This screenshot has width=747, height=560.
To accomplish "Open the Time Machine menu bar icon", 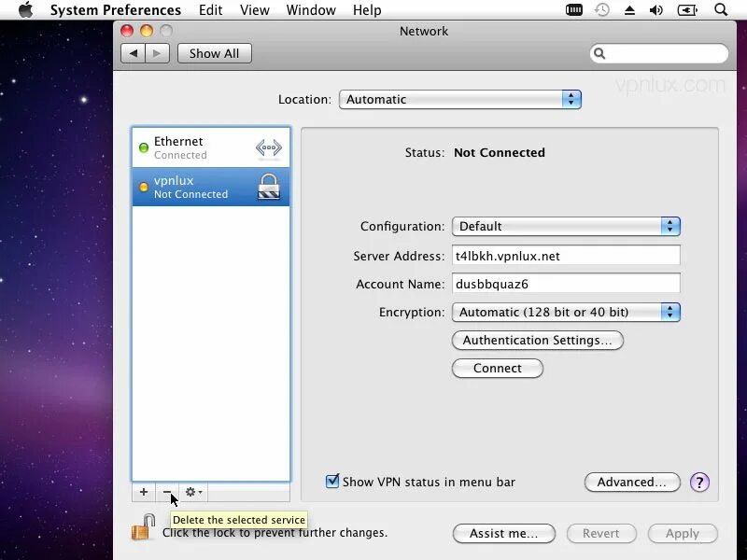I will point(602,10).
